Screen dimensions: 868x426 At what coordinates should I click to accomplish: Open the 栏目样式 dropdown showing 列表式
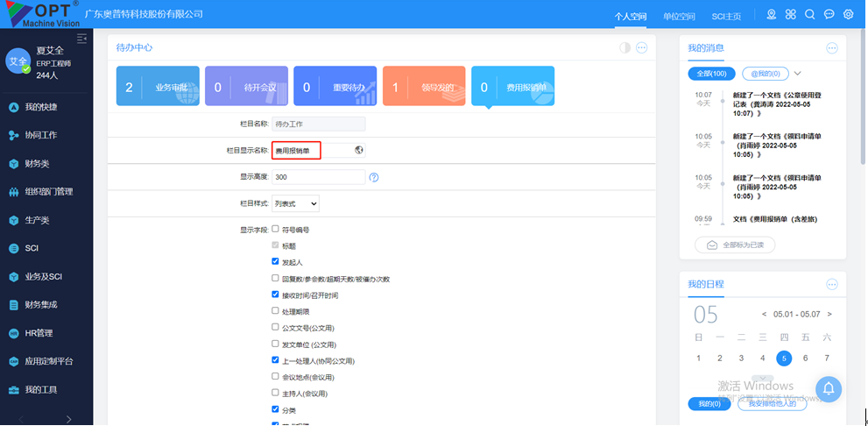coord(295,203)
